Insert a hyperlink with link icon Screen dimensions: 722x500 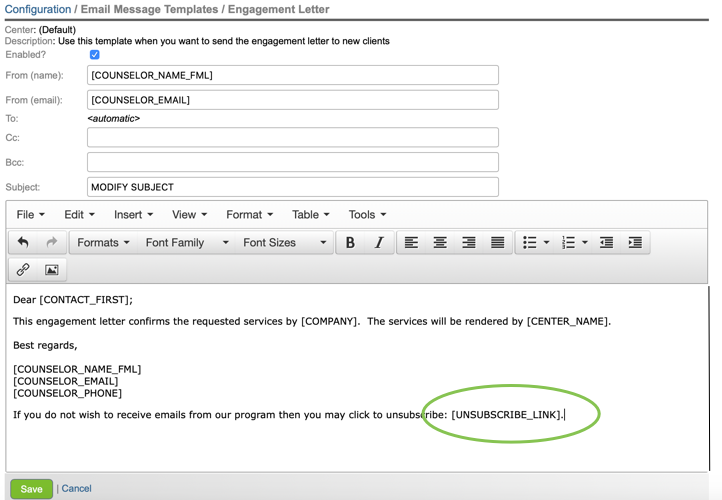coord(23,270)
